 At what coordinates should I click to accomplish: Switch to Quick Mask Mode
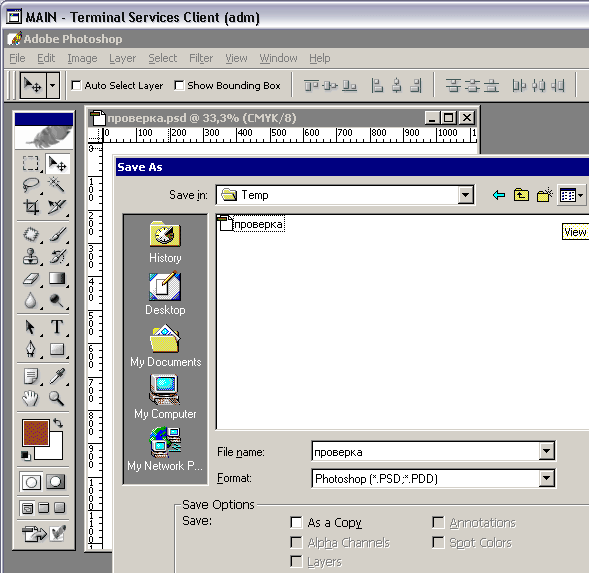[56, 482]
